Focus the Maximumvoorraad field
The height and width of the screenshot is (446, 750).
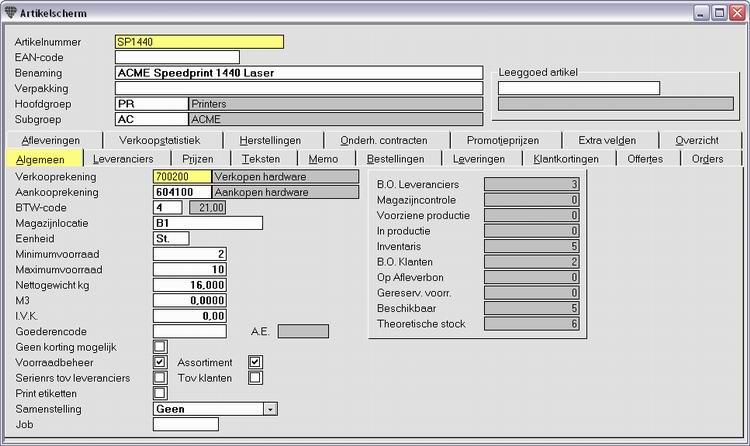pyautogui.click(x=190, y=269)
